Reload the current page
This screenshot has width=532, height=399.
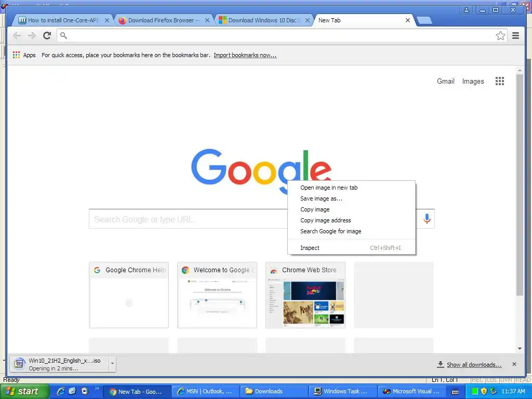point(47,35)
